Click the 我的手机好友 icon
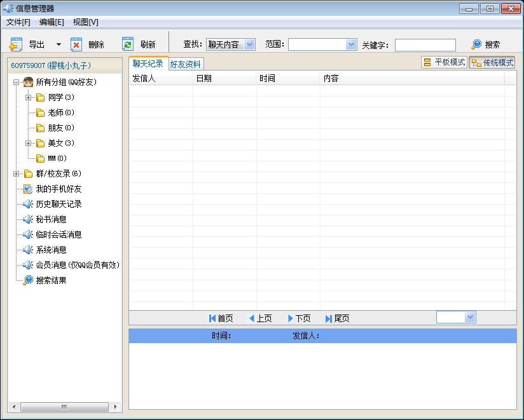 point(28,189)
